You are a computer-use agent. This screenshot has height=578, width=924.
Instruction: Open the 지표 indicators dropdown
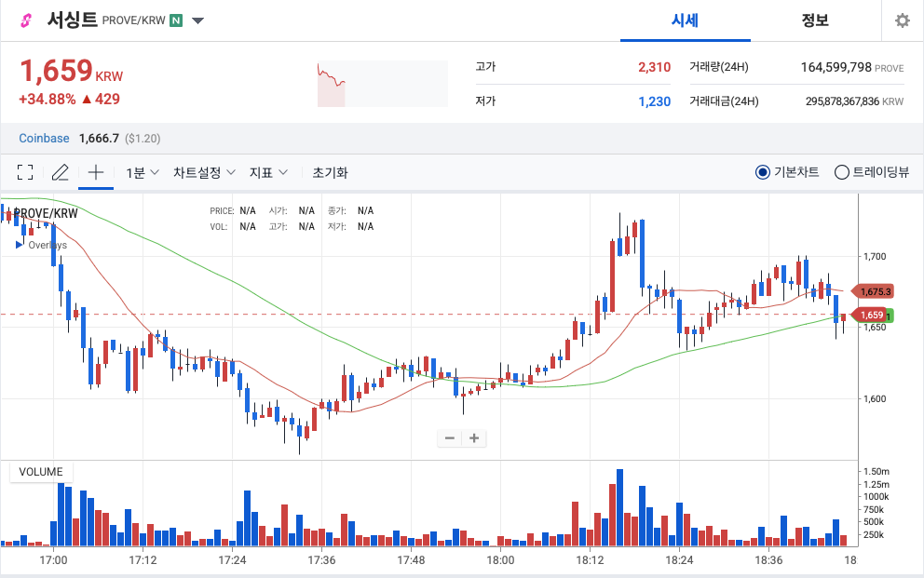click(x=268, y=172)
